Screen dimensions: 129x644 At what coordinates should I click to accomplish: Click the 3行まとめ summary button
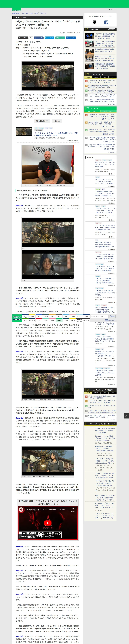point(57,121)
